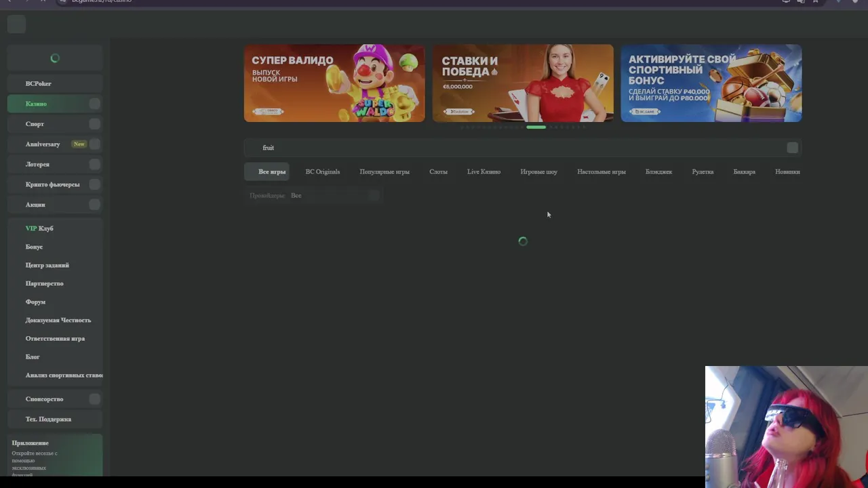The height and width of the screenshot is (488, 868).
Task: Expand the Лотерея submenu arrow
Action: pos(95,164)
